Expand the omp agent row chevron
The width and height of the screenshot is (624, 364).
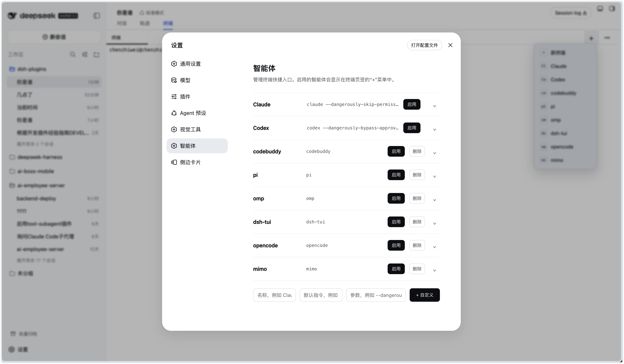click(434, 200)
